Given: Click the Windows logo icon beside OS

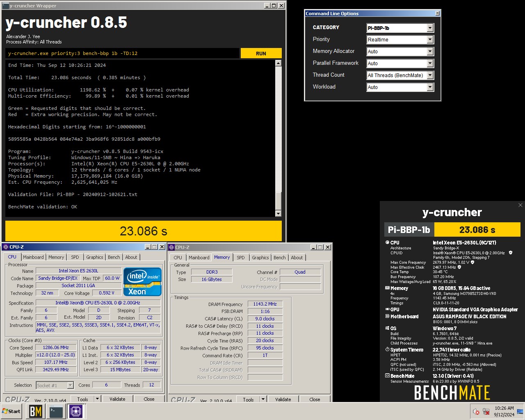Looking at the screenshot, I should (387, 328).
